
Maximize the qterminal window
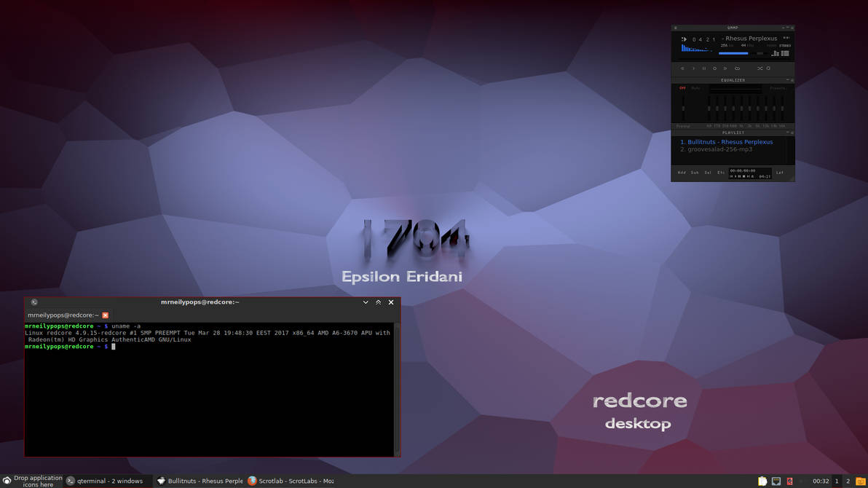(x=378, y=302)
